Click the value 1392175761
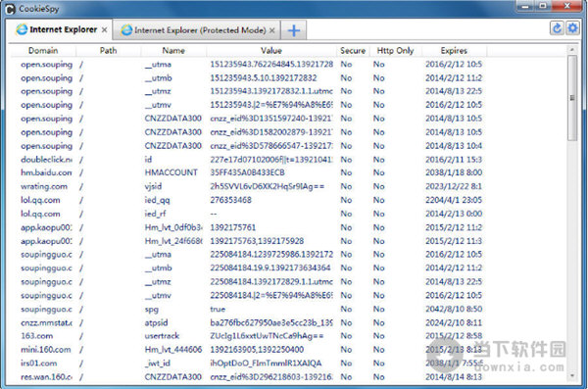This screenshot has width=588, height=389. coord(232,227)
